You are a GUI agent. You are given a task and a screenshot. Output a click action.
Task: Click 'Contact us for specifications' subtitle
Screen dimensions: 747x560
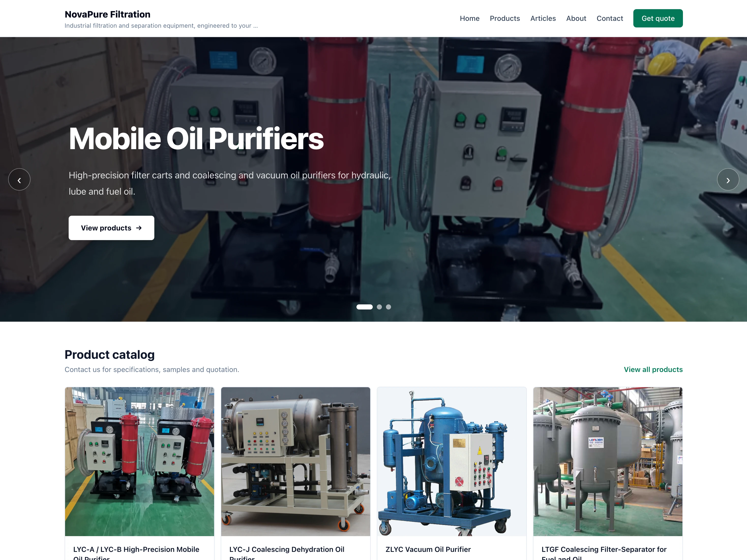point(152,369)
